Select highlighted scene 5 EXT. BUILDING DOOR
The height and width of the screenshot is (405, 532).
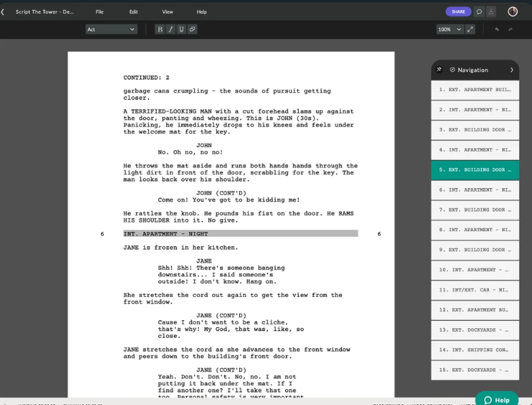pos(475,170)
